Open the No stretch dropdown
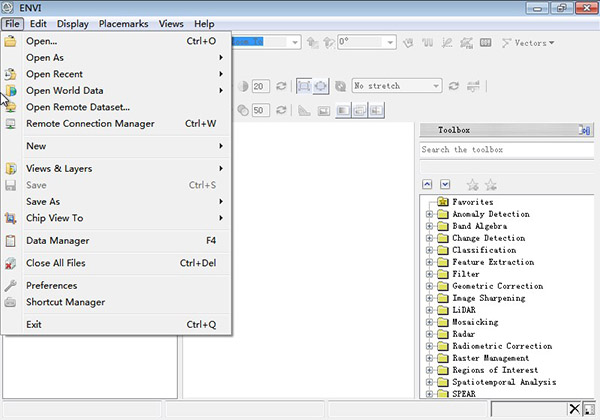Image resolution: width=600 pixels, height=420 pixels. pos(436,86)
